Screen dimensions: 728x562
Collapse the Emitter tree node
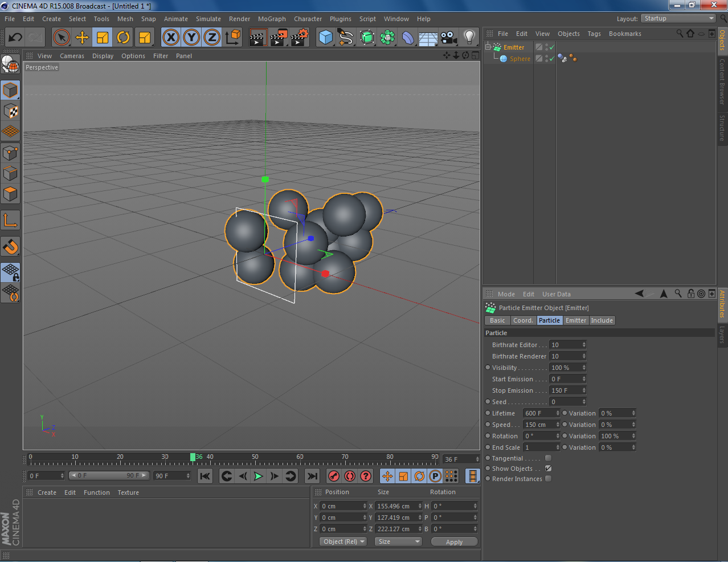pos(488,47)
